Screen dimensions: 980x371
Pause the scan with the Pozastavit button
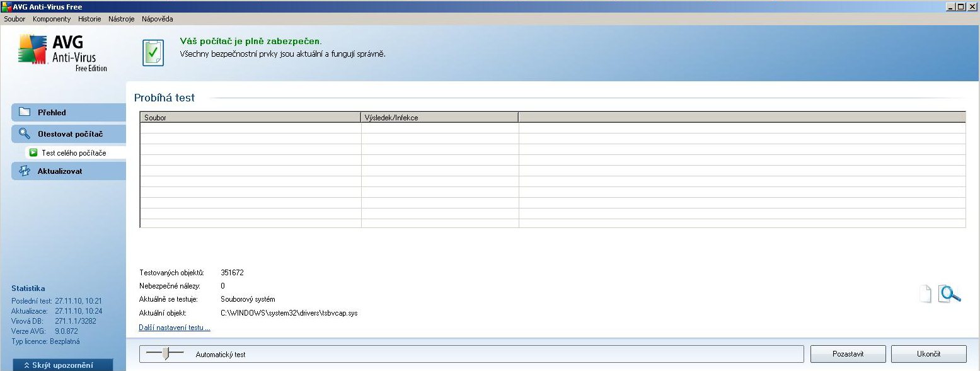pos(848,354)
